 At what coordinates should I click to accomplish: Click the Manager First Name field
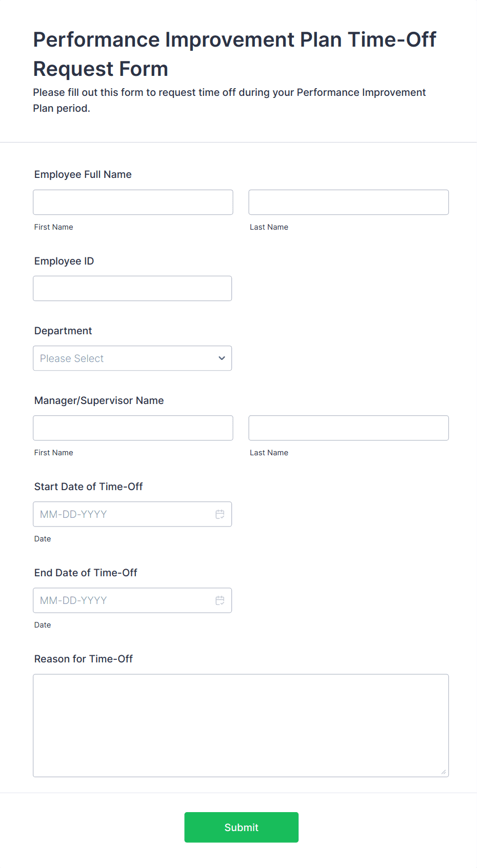(x=133, y=428)
